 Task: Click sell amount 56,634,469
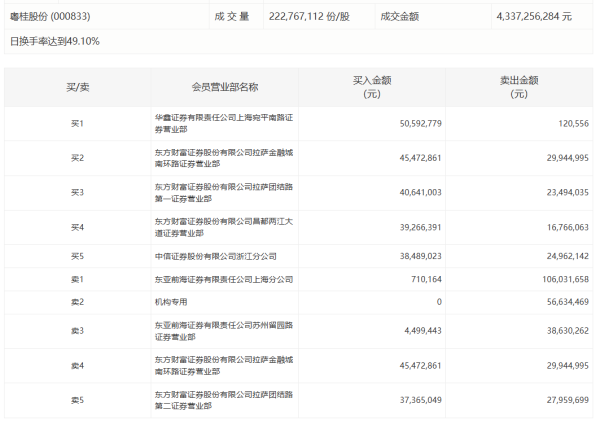point(567,302)
